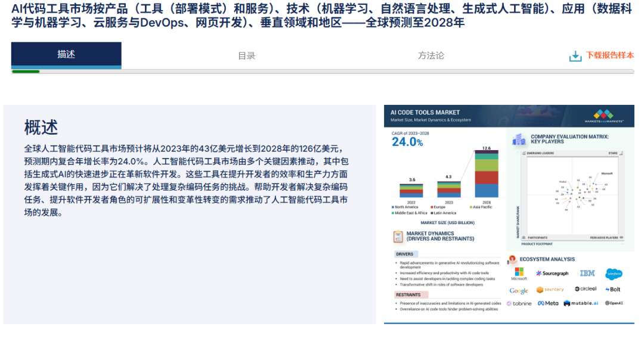Click the Company Evaluation Matrix building icon
Screen dimensions: 644x339
[x=519, y=139]
